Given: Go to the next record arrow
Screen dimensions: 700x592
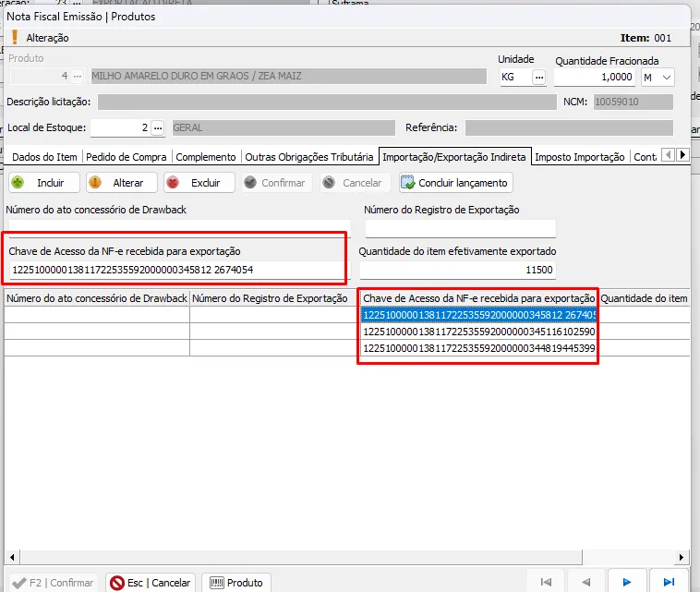Looking at the screenshot, I should click(x=627, y=583).
